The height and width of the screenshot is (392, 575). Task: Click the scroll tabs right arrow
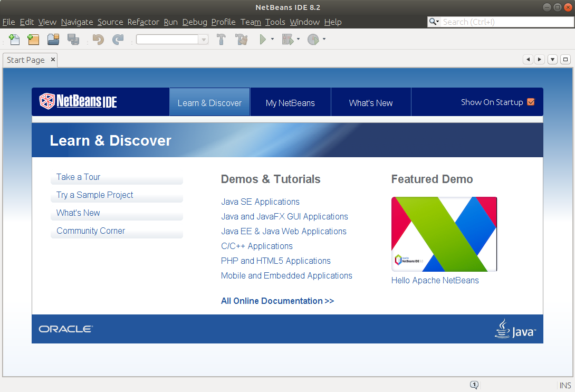click(540, 60)
